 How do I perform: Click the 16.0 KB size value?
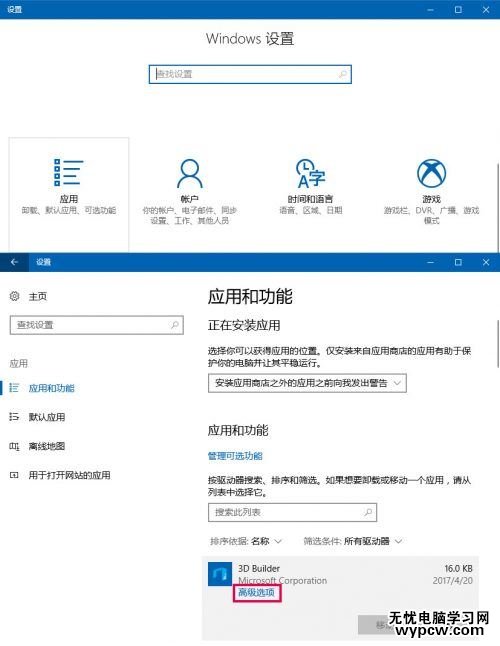click(458, 569)
